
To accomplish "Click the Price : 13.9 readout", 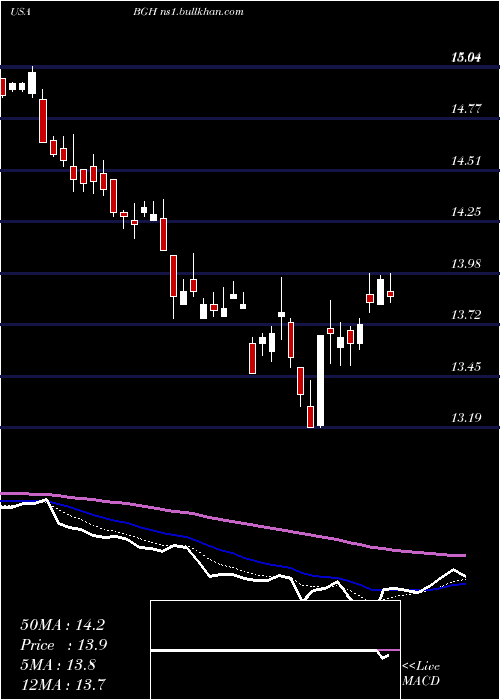I will pos(64,645).
